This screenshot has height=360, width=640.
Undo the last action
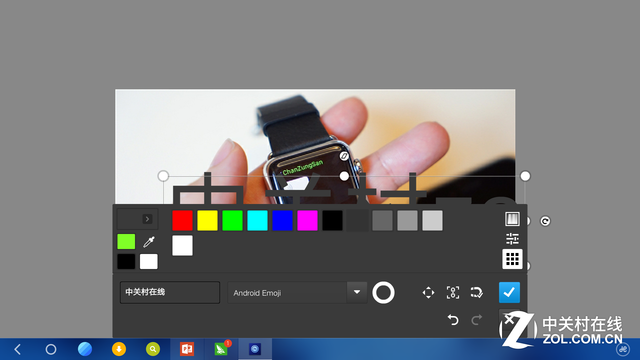click(453, 320)
